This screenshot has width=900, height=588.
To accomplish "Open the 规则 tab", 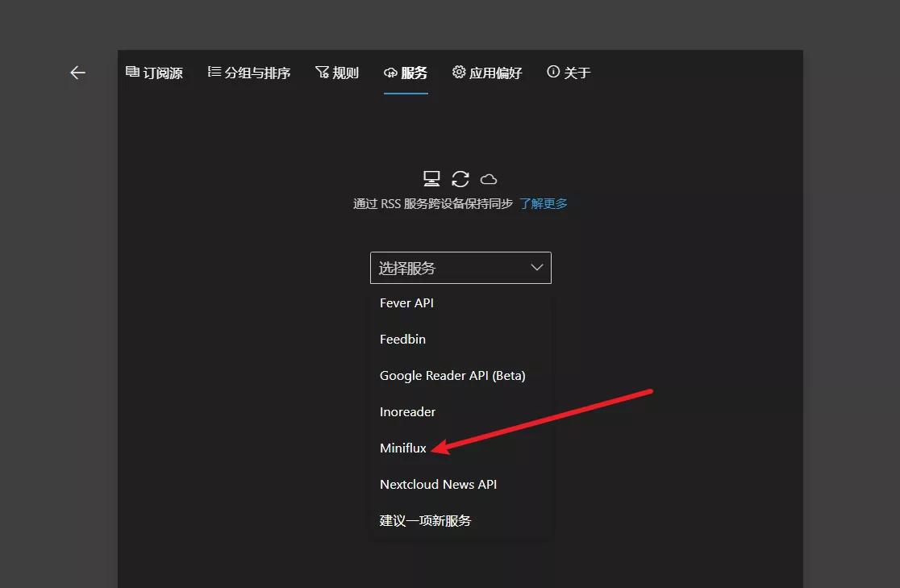I will click(337, 73).
